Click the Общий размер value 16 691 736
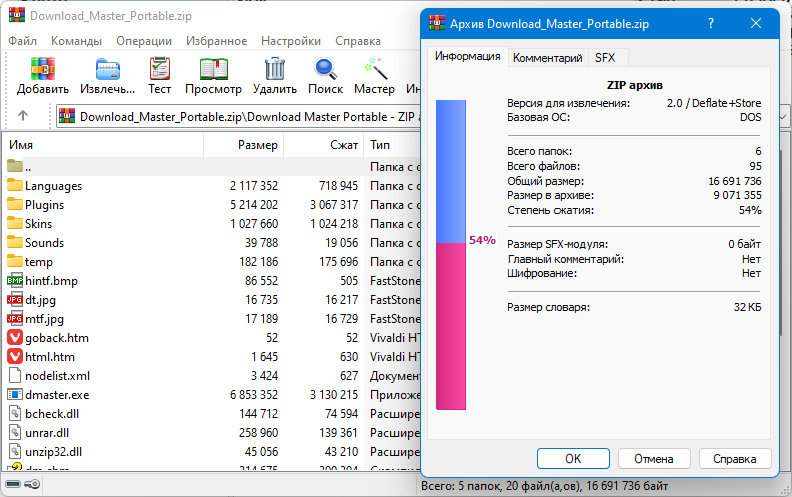Viewport: 792px width, 497px height. coord(734,181)
